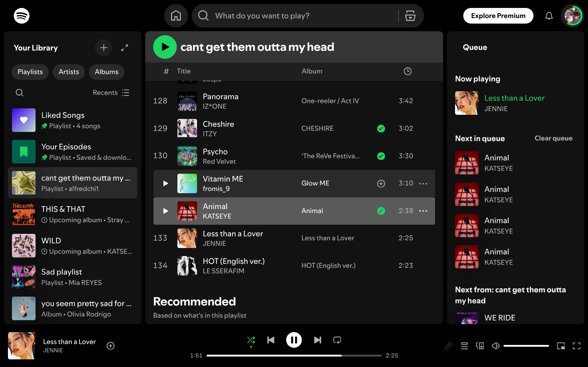Select the Less than a Lover track row

(294, 238)
